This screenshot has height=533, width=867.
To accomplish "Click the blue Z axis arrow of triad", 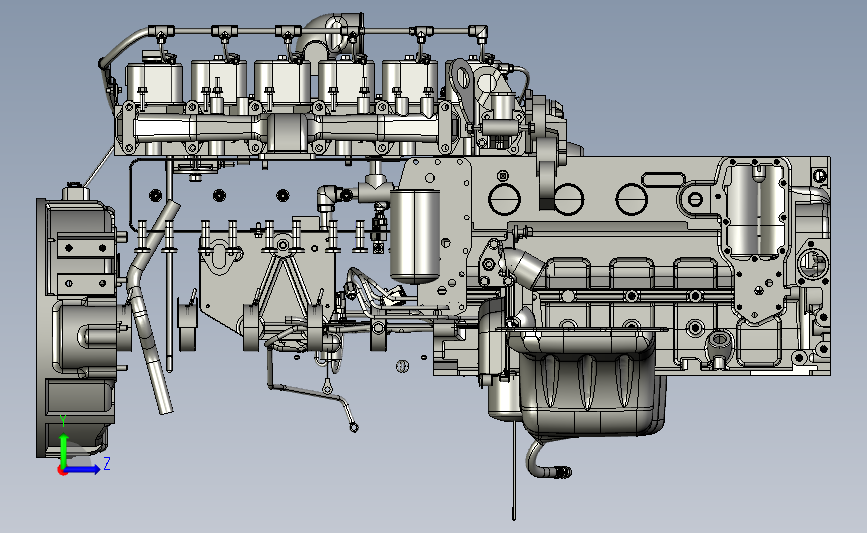I will coord(83,469).
